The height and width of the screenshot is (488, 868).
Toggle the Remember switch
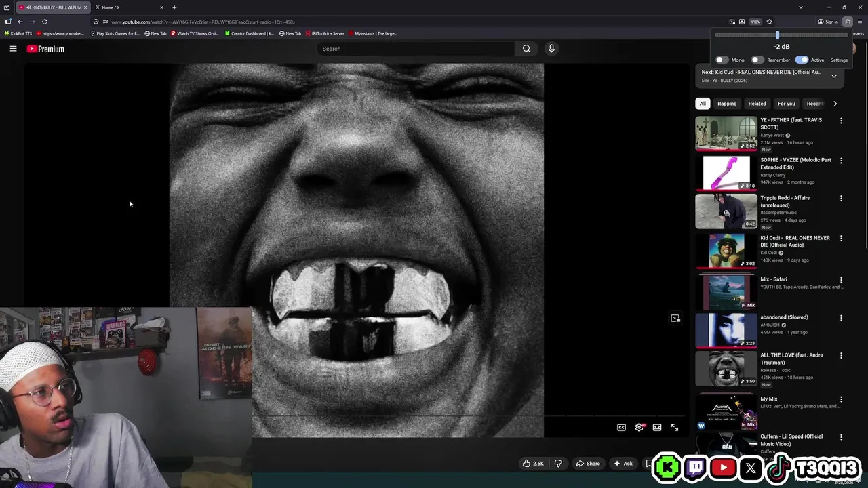pyautogui.click(x=757, y=60)
